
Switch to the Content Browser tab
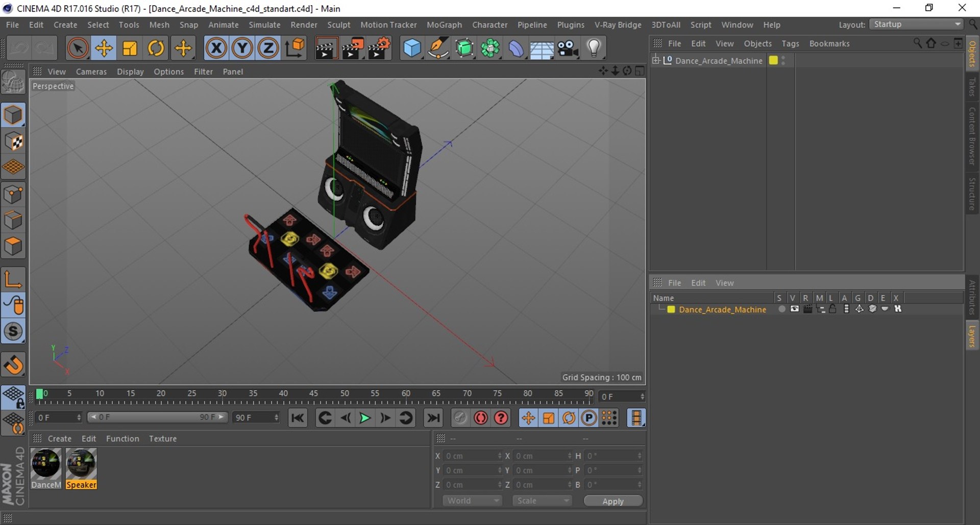(x=972, y=136)
